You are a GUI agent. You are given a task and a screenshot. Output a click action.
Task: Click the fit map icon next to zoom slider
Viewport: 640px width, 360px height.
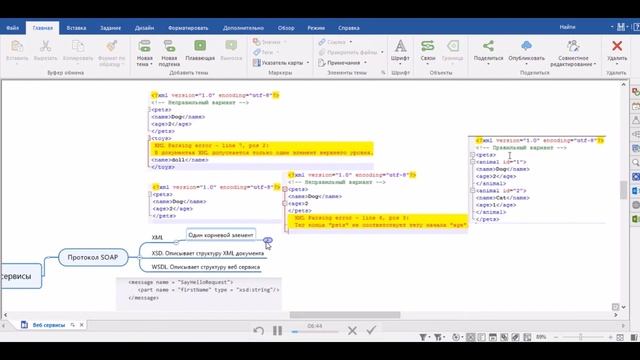(x=620, y=337)
